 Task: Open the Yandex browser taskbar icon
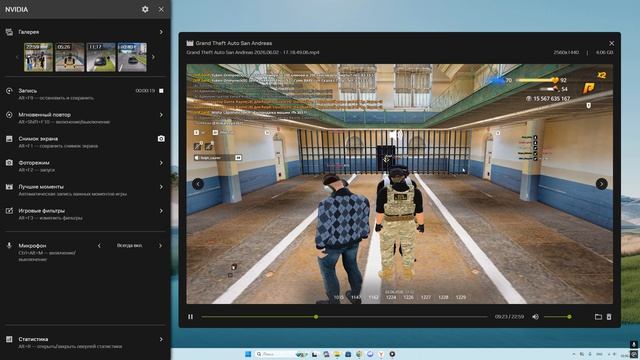click(381, 354)
